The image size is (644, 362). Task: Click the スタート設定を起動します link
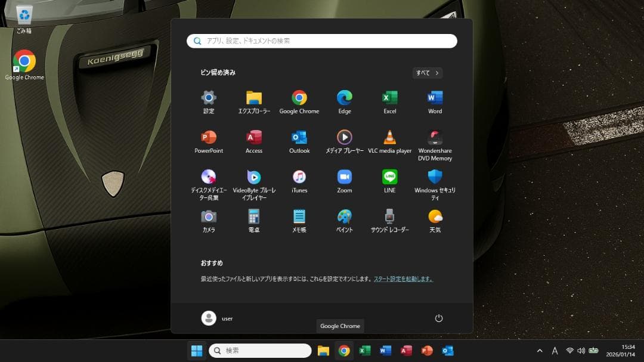(402, 278)
